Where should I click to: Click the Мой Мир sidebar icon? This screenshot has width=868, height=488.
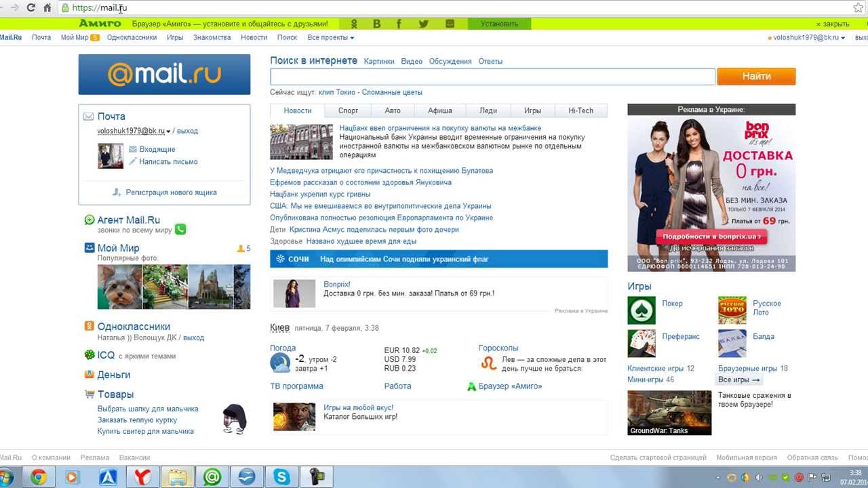(x=89, y=248)
